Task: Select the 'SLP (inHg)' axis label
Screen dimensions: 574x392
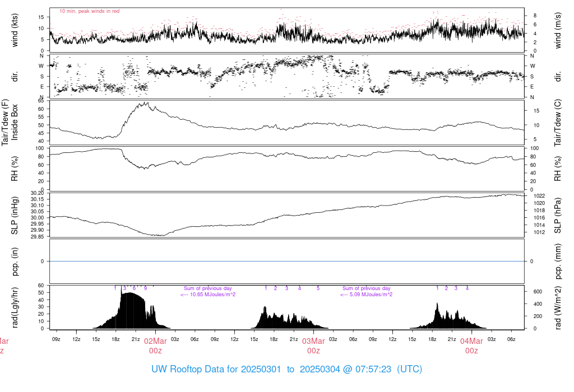Action: click(15, 216)
